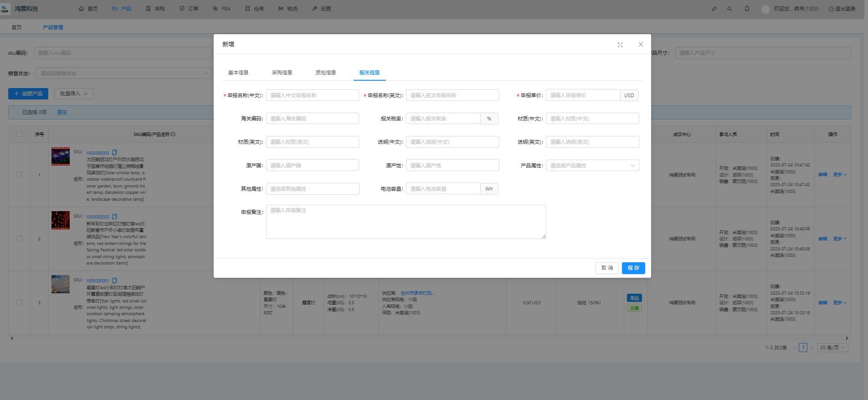
Task: Copy SKU 1003000002 with copy icon
Action: pos(115,217)
